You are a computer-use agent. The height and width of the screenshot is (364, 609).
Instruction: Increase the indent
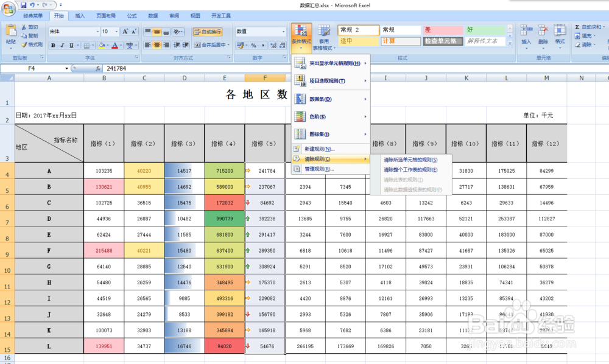click(x=186, y=45)
